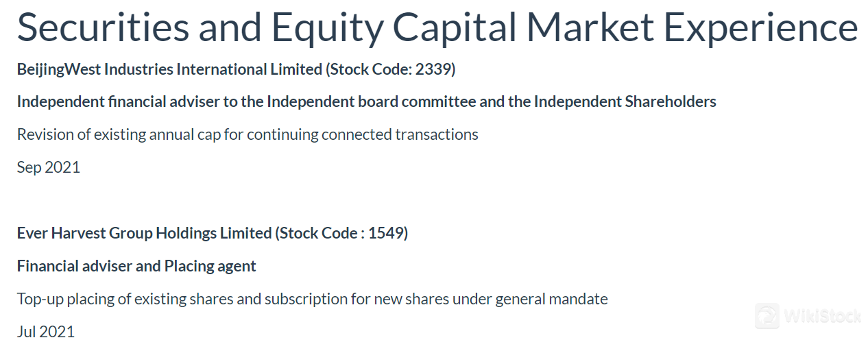Open the Ever Harvest Group Holdings Limited entry
Viewport: 868px width, 340px height.
[x=144, y=233]
